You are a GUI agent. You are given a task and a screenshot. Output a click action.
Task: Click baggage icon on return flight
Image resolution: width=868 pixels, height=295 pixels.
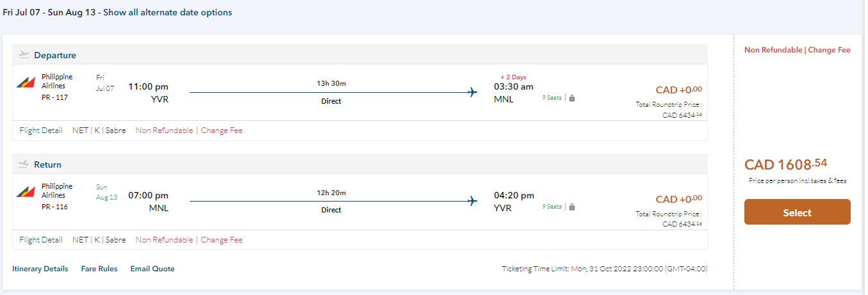coord(572,207)
